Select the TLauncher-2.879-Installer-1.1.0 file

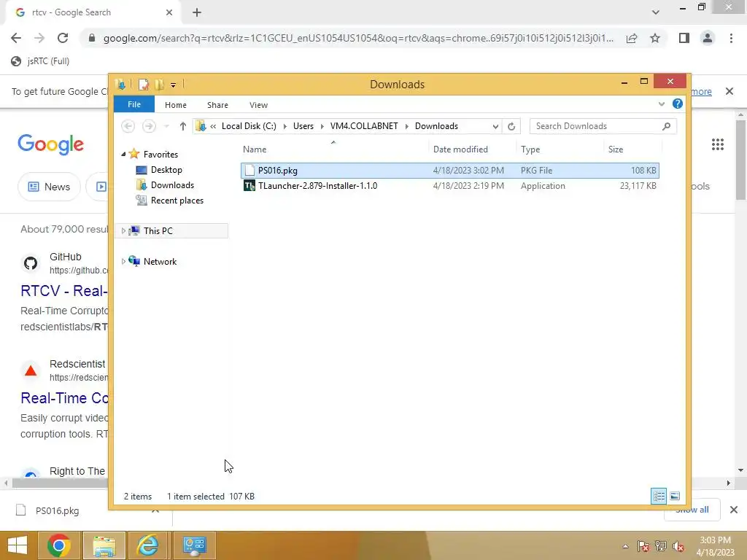(449, 186)
